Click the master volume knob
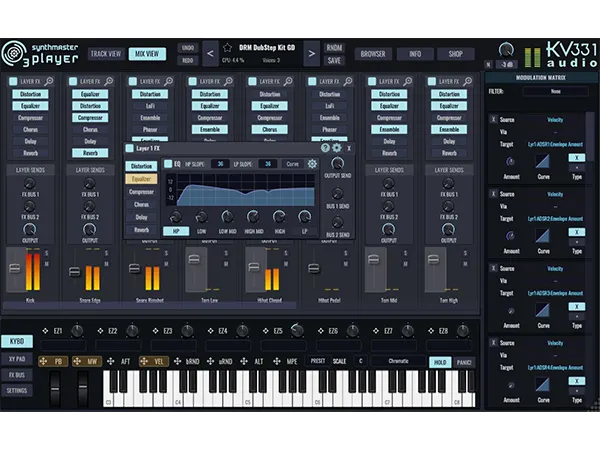 click(506, 51)
